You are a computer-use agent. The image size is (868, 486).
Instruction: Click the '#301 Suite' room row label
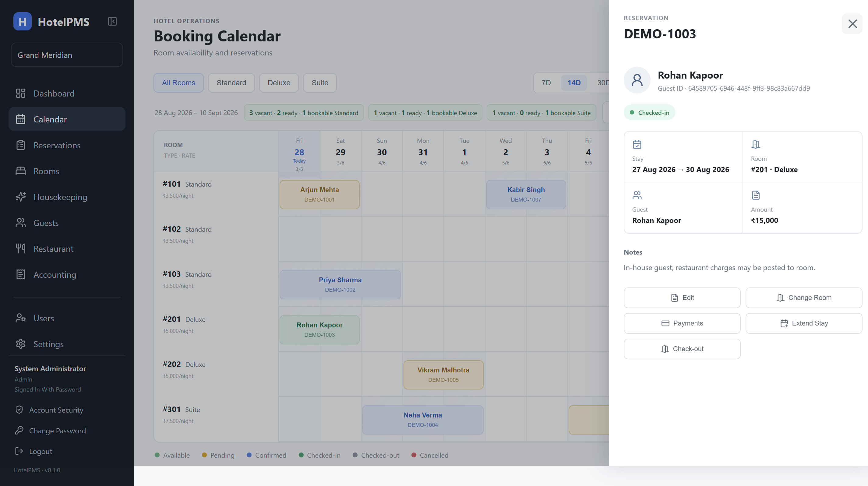click(181, 410)
